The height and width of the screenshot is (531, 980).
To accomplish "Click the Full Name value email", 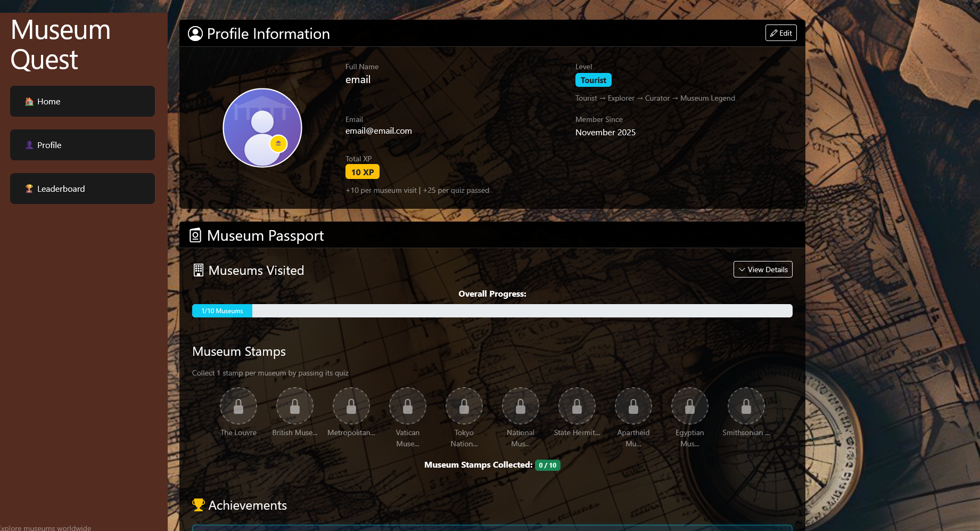I will pyautogui.click(x=358, y=80).
